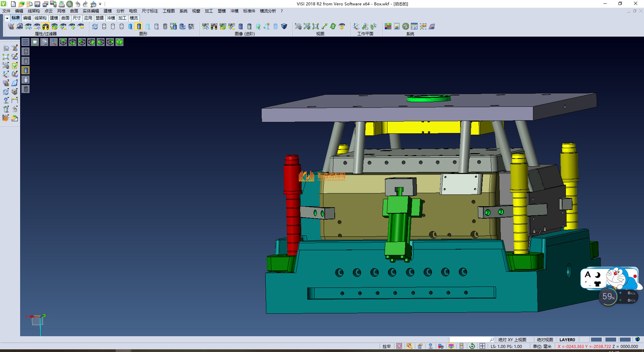
Task: Open the color palette icon in 系统 group
Action: pos(388,27)
